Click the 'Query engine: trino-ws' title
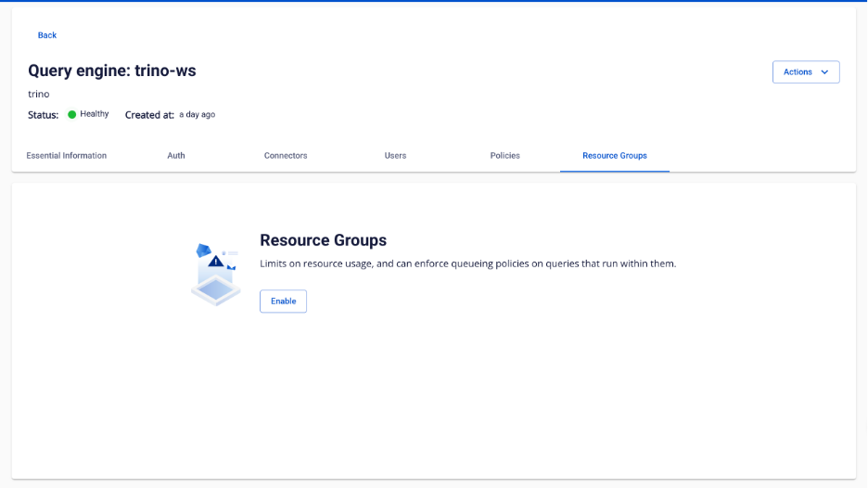Viewport: 868px width, 488px height. 112,71
